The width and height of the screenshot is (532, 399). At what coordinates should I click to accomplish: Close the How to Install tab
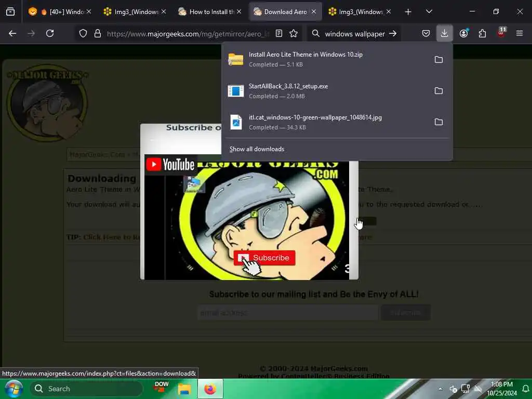[x=239, y=12]
